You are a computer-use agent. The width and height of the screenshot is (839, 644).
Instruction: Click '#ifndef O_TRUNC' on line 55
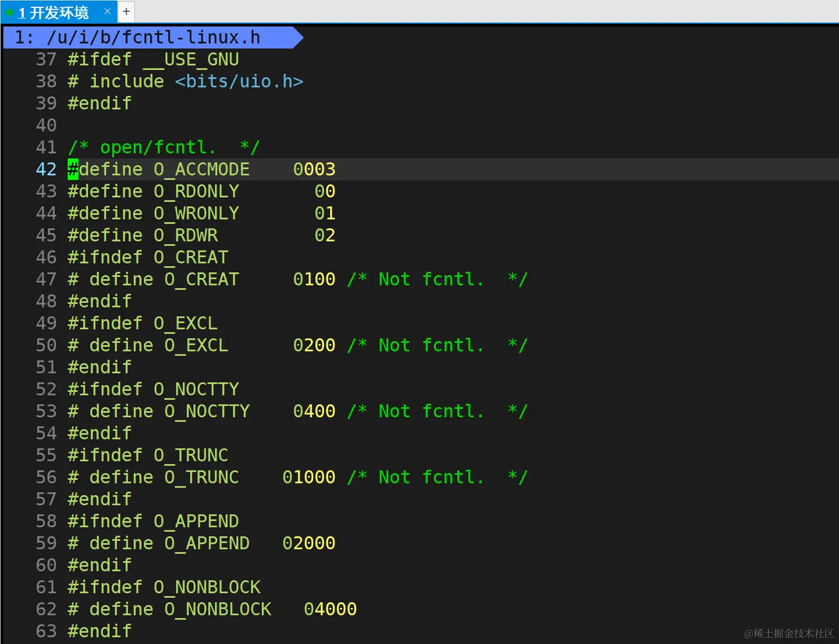tap(148, 455)
